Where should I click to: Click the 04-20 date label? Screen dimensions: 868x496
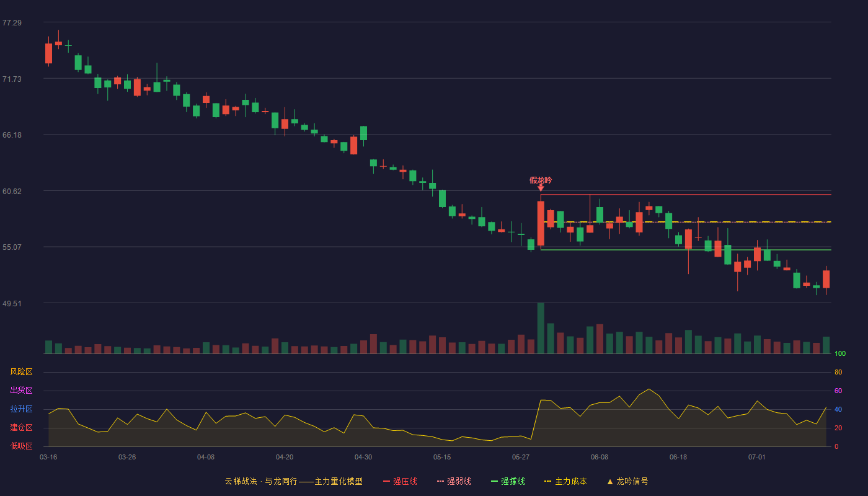285,457
